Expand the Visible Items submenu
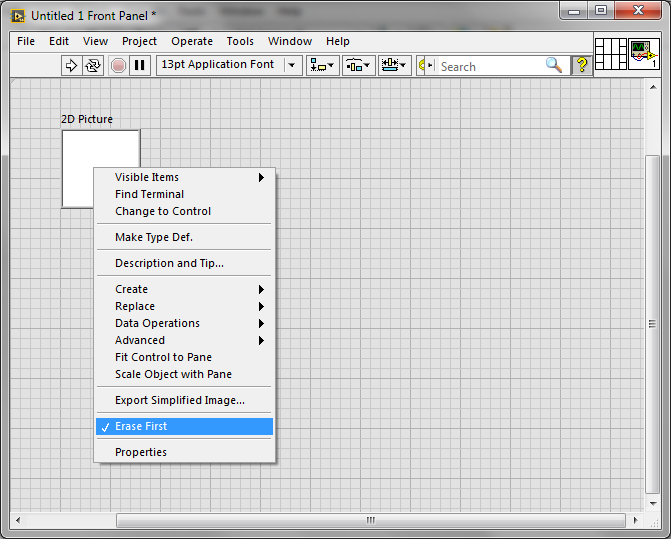 coord(184,177)
